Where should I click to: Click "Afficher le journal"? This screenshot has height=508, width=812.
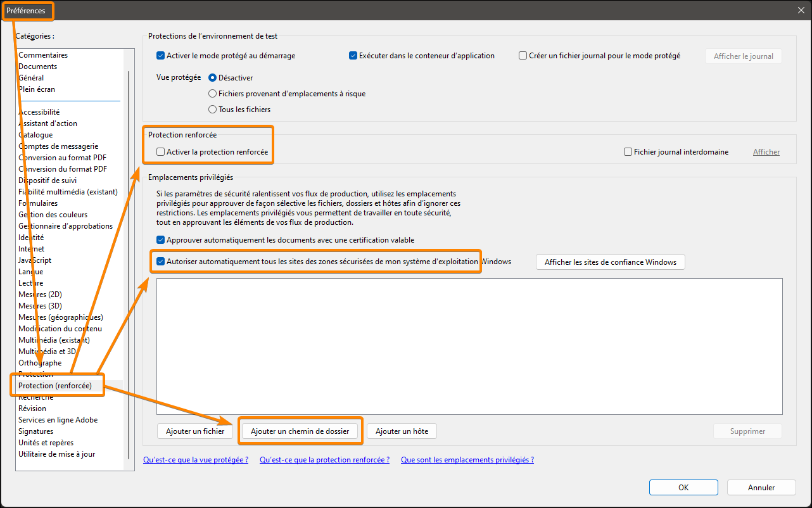pyautogui.click(x=743, y=56)
